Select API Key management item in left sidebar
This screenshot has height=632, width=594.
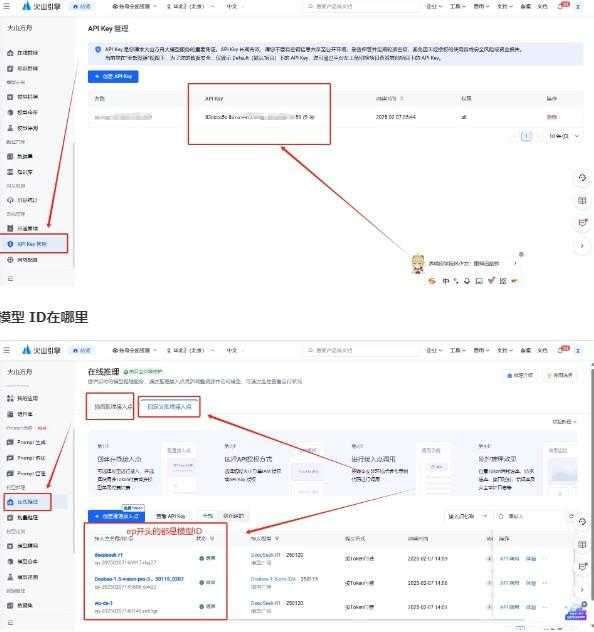33,244
